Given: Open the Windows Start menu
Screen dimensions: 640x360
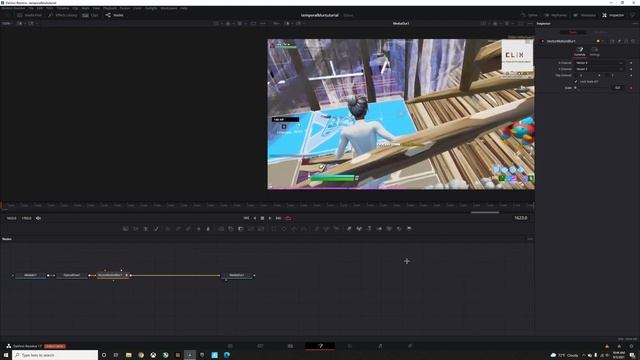Looking at the screenshot, I should click(6, 355).
